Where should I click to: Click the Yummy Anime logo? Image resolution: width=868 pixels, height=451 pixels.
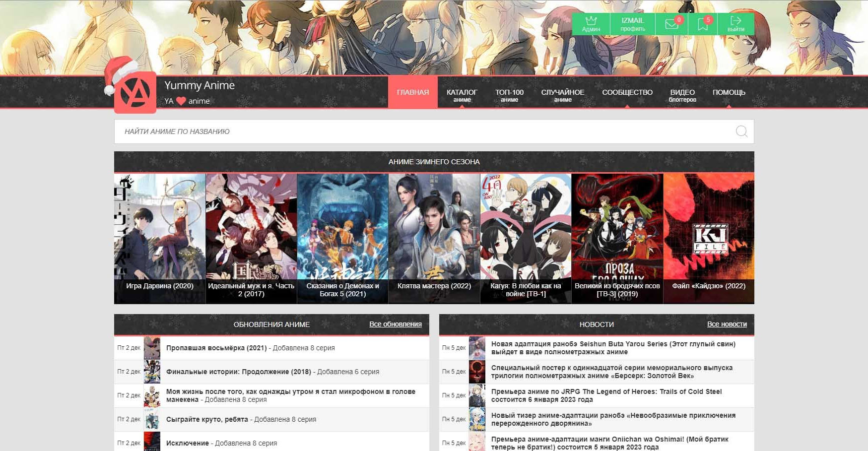[x=135, y=93]
